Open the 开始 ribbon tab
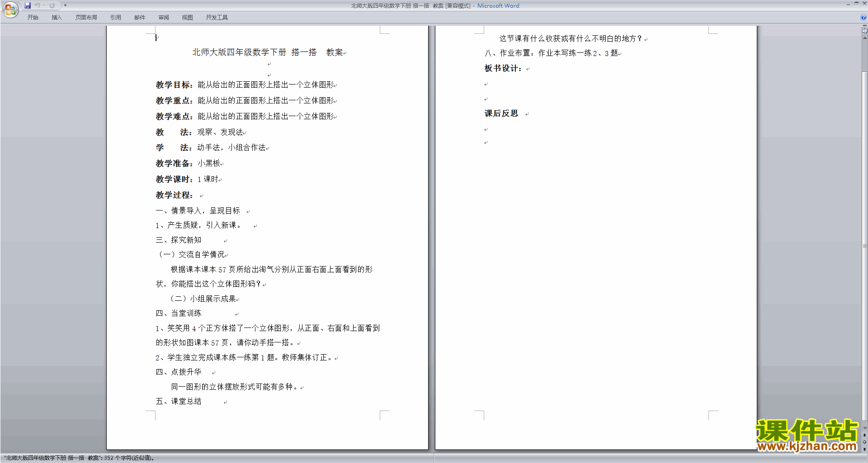The image size is (868, 463). click(33, 17)
